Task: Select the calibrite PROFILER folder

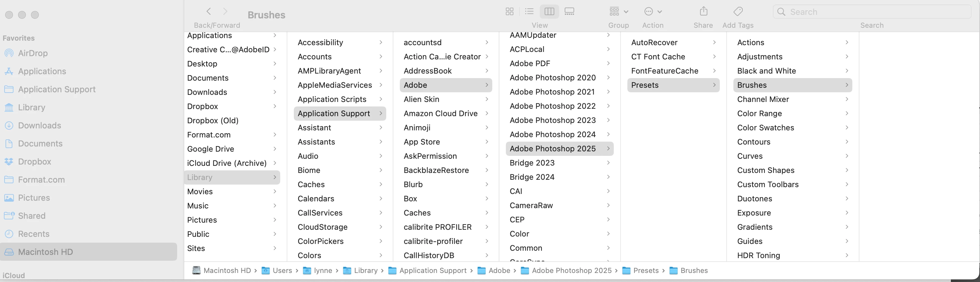Action: pyautogui.click(x=446, y=227)
